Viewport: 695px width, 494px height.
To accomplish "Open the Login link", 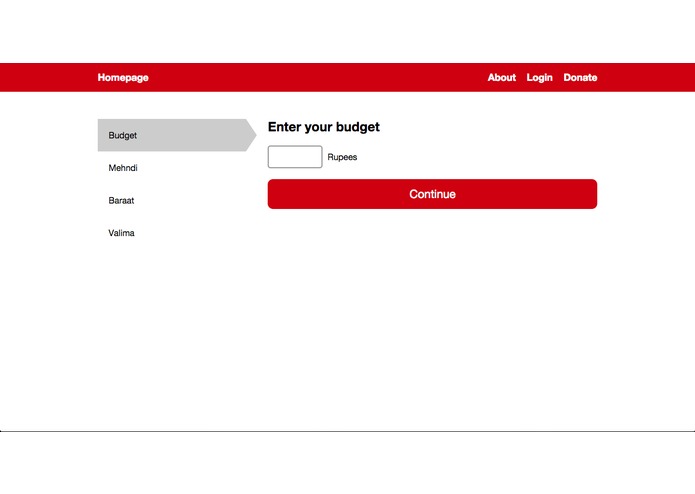I will (x=539, y=78).
